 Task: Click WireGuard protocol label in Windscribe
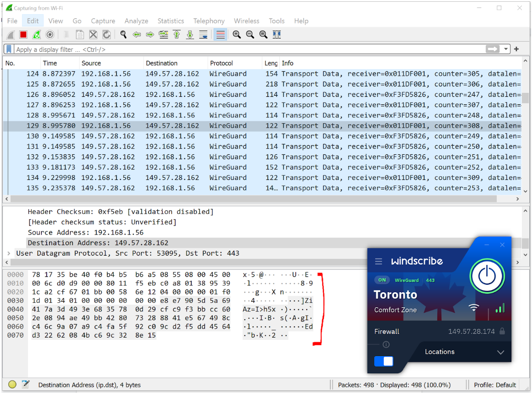pyautogui.click(x=407, y=280)
